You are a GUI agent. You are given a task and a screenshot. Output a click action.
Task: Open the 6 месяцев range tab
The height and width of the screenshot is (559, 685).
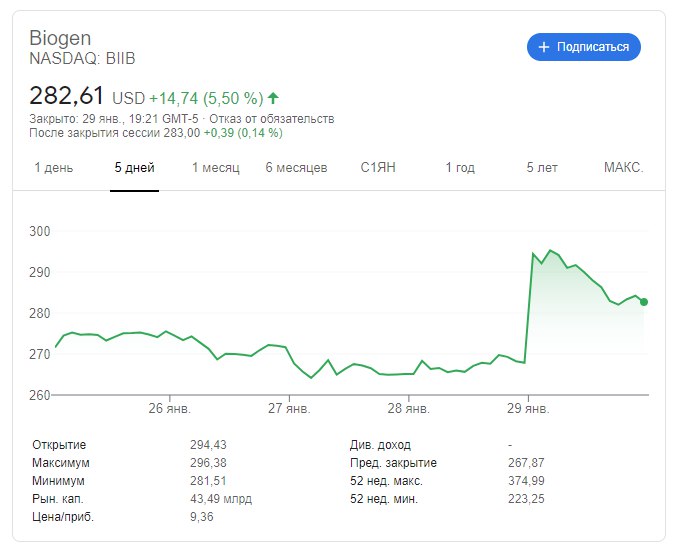296,168
